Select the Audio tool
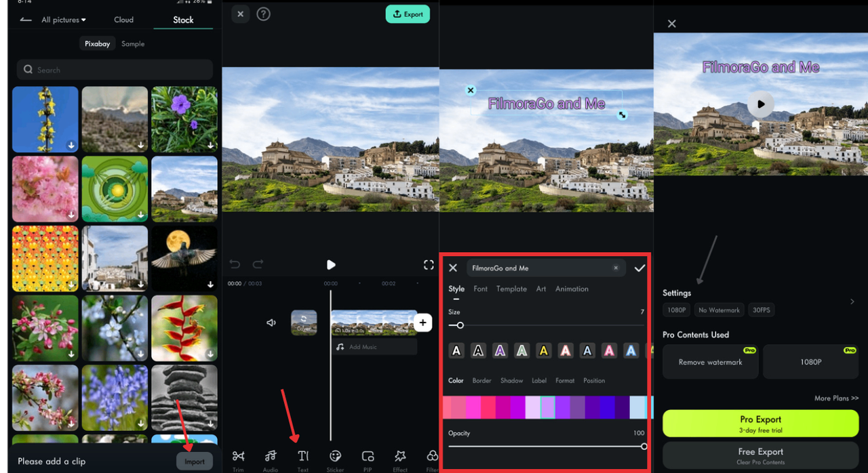Viewport: 868px width, 473px height. pos(271,459)
